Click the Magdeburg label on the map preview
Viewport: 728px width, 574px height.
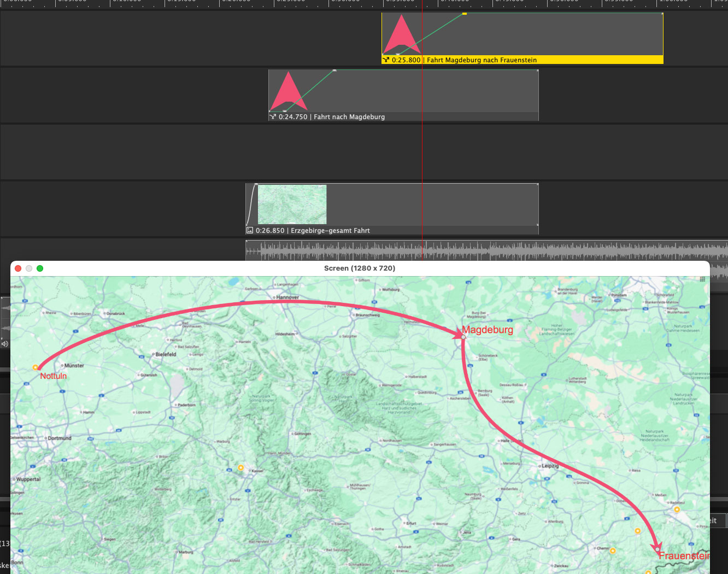[488, 330]
